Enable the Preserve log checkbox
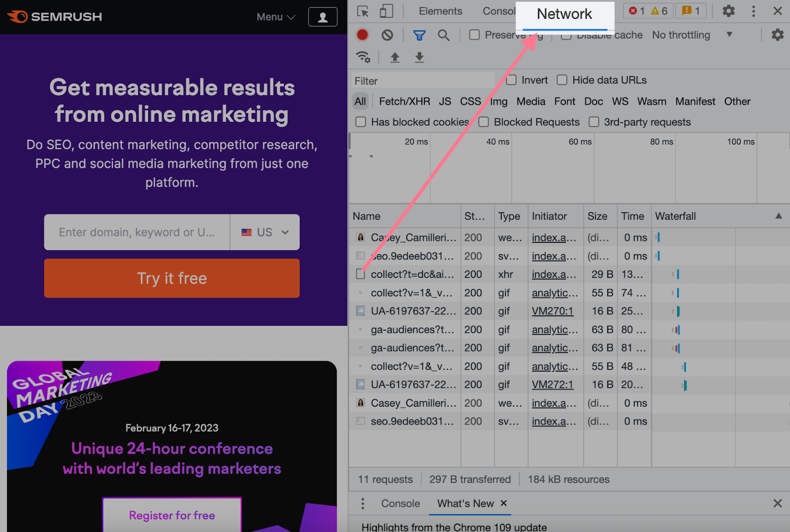This screenshot has height=532, width=790. point(474,35)
